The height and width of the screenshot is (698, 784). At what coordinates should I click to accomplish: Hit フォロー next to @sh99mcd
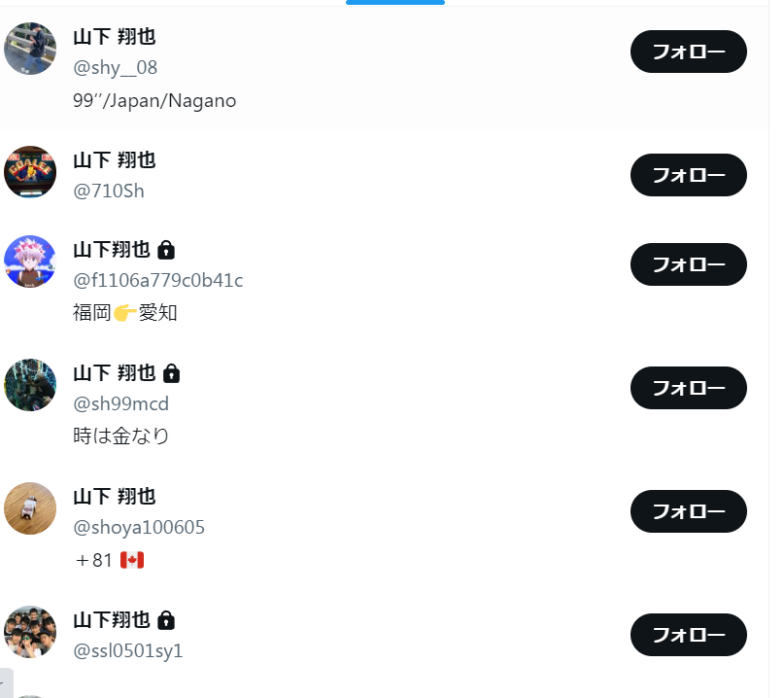pos(688,388)
